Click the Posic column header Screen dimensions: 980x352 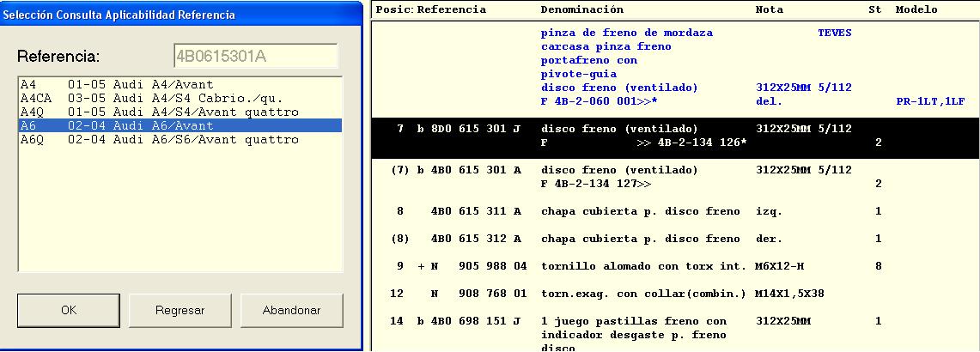tap(394, 9)
